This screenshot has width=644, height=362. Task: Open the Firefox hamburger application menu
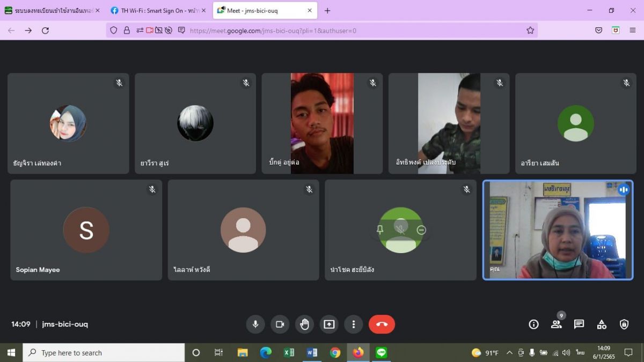point(633,31)
